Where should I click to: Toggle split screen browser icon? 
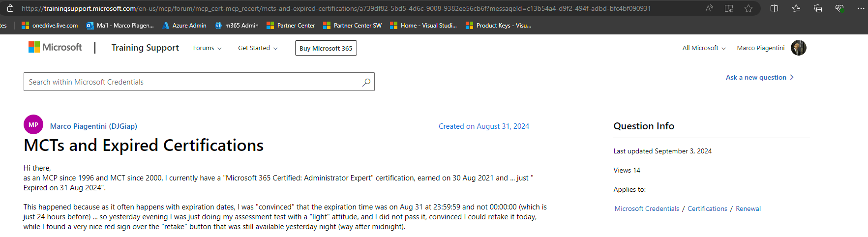774,8
